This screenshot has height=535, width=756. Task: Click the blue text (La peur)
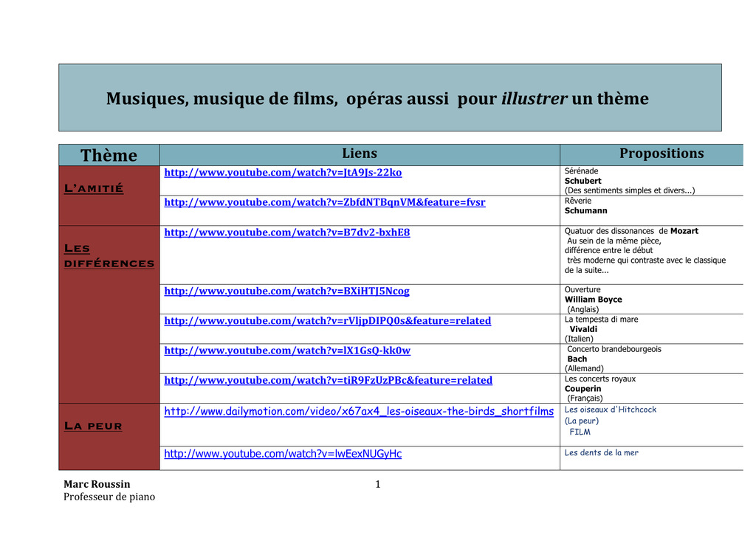(x=582, y=421)
